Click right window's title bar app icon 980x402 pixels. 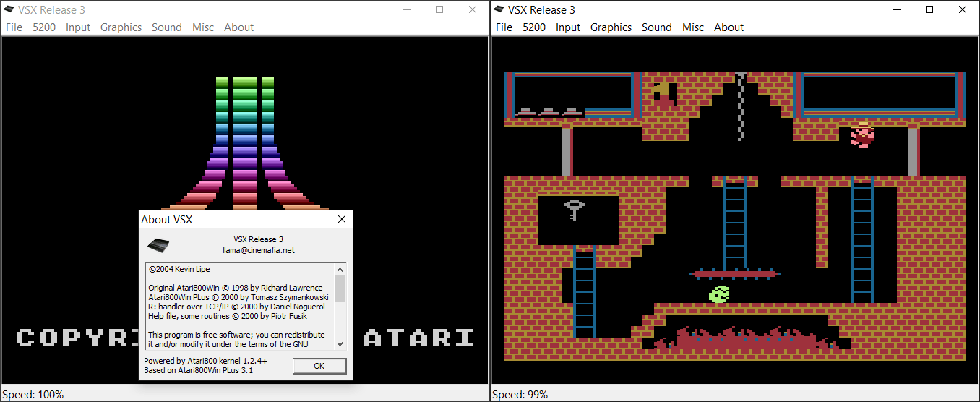[499, 9]
